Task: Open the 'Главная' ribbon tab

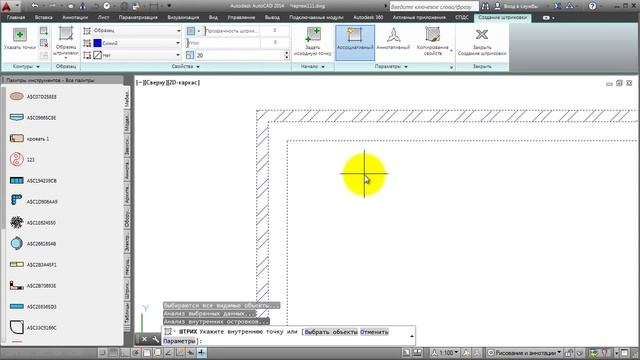Action: (x=16, y=18)
